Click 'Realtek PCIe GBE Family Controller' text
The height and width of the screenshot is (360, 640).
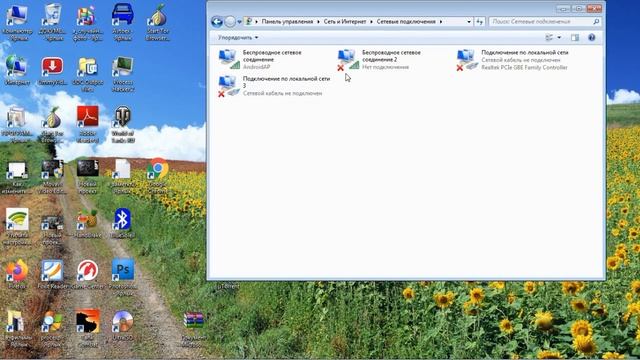524,67
